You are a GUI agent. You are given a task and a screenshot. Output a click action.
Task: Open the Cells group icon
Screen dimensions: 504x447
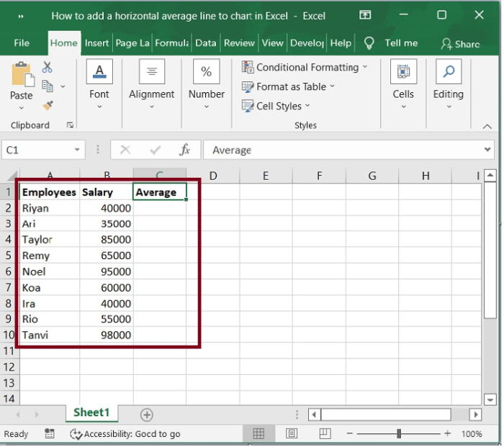click(x=403, y=73)
